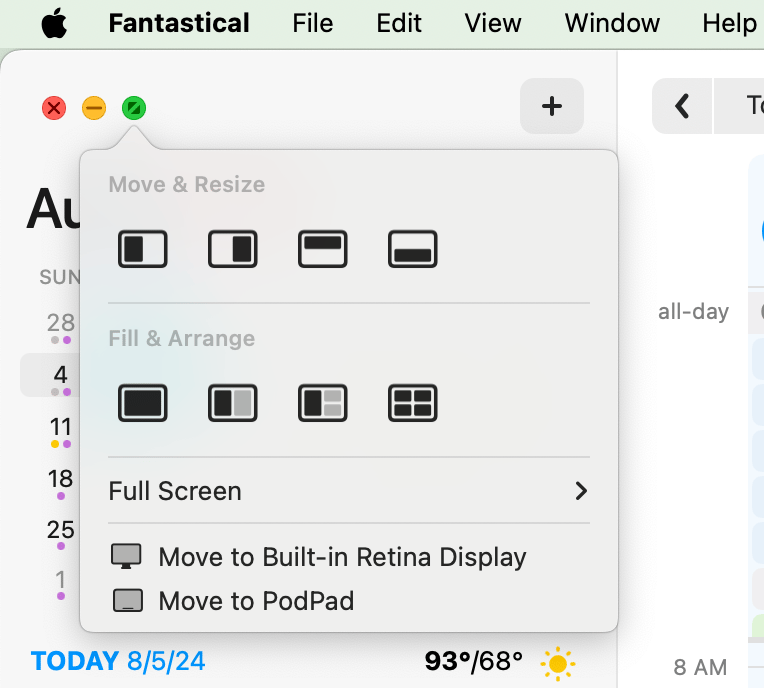Open the Apple menu

(x=54, y=23)
